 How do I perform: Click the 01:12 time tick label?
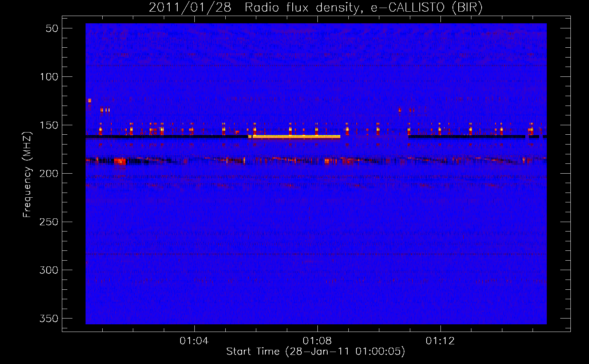[x=440, y=341]
